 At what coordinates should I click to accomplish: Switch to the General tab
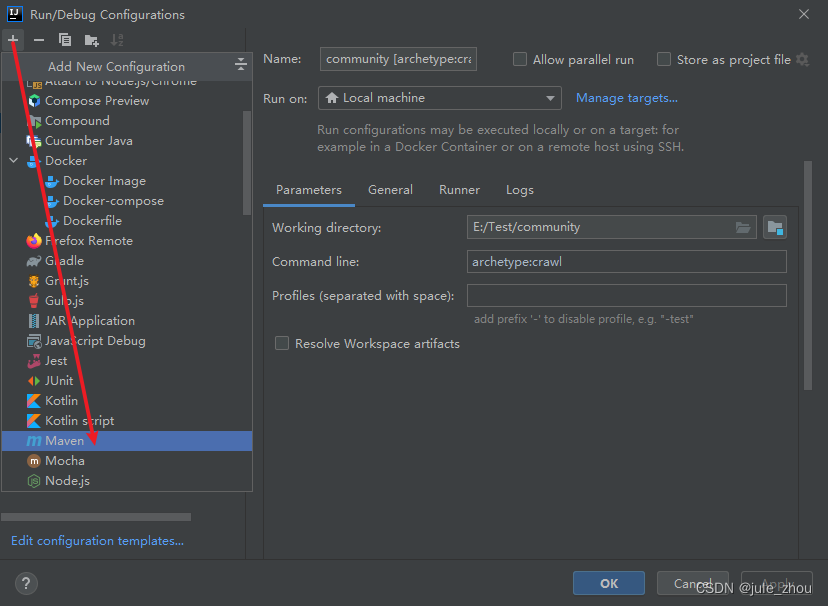(390, 190)
